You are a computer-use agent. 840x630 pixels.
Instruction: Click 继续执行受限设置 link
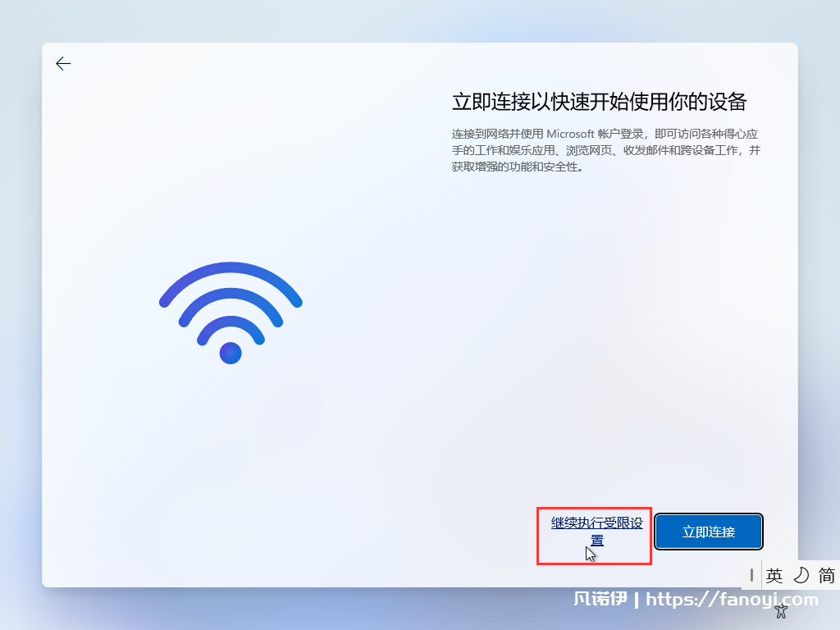click(597, 532)
